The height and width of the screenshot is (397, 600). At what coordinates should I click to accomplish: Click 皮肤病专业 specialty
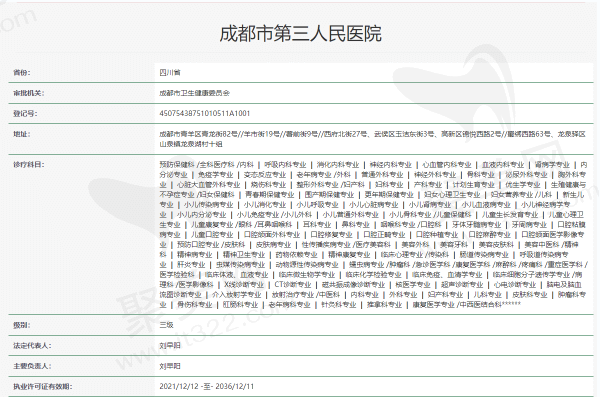tap(273, 245)
